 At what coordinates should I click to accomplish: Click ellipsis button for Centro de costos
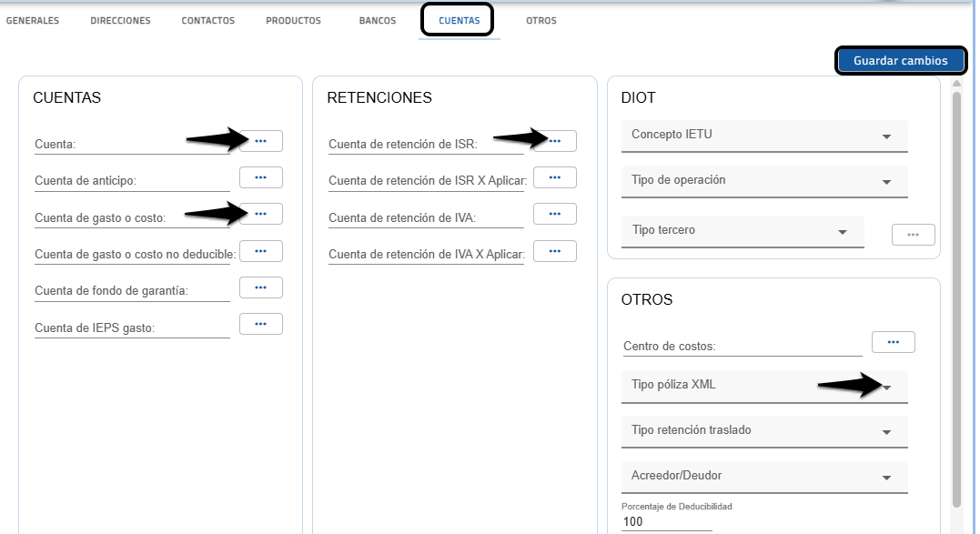[x=893, y=342]
